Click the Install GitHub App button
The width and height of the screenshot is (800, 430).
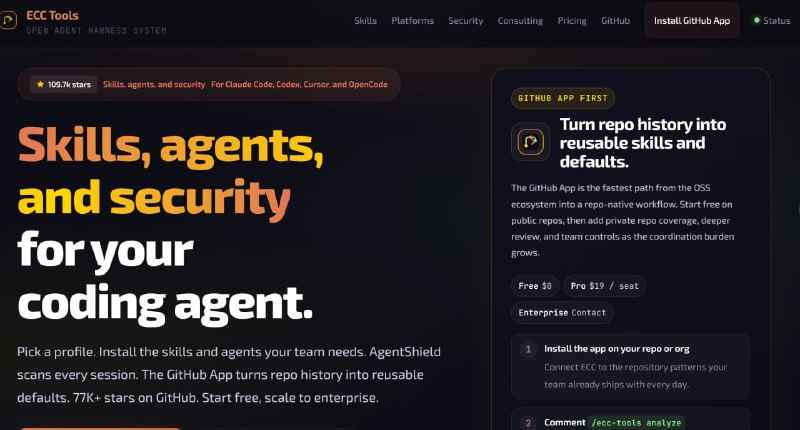click(x=692, y=20)
